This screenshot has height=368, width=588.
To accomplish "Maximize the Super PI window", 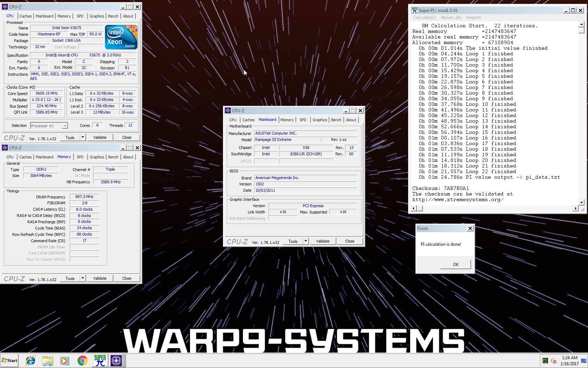I will pos(573,10).
